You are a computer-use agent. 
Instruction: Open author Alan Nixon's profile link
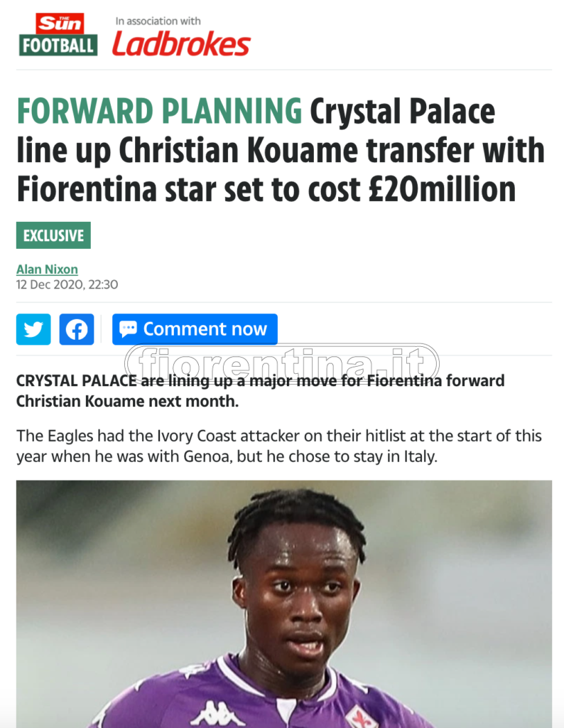tap(47, 269)
